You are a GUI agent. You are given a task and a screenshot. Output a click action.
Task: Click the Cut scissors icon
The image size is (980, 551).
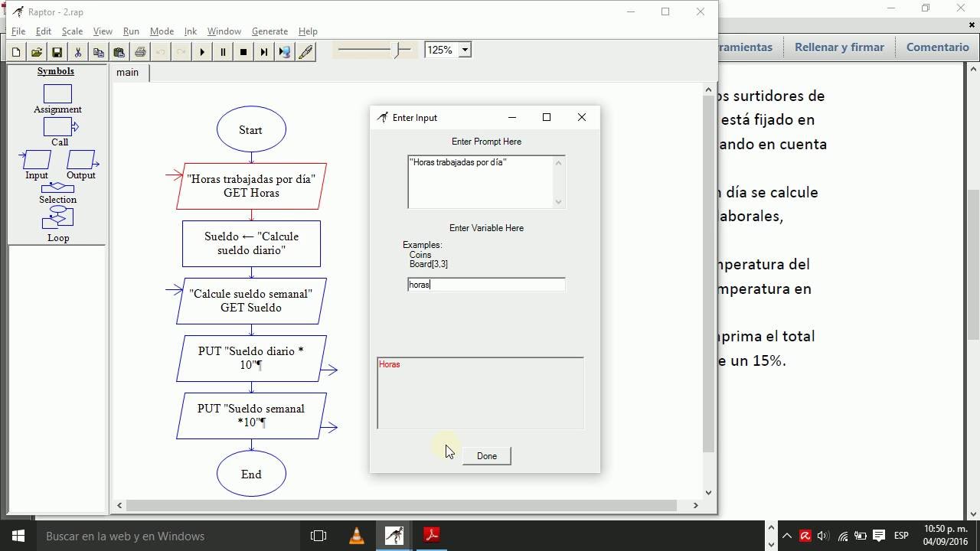[77, 52]
